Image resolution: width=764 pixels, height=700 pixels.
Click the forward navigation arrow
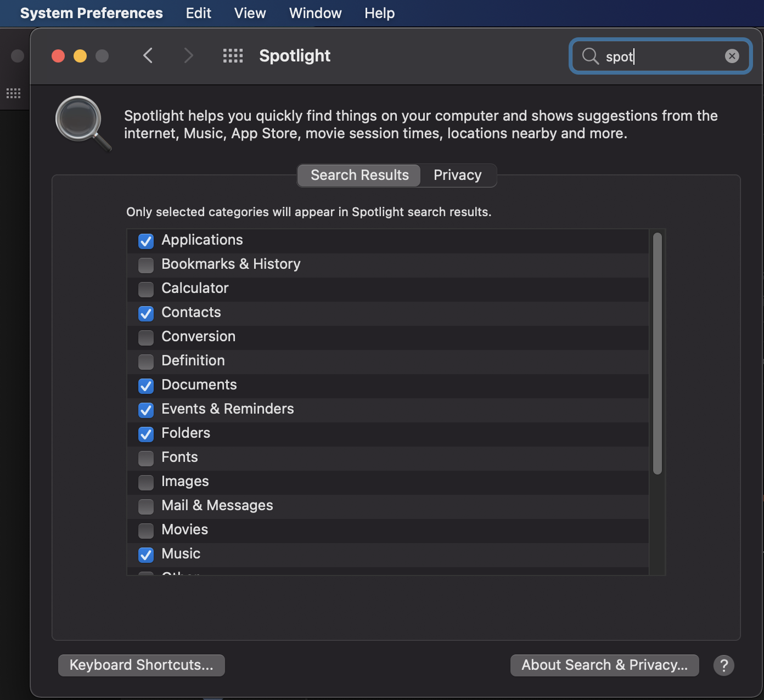pyautogui.click(x=188, y=55)
